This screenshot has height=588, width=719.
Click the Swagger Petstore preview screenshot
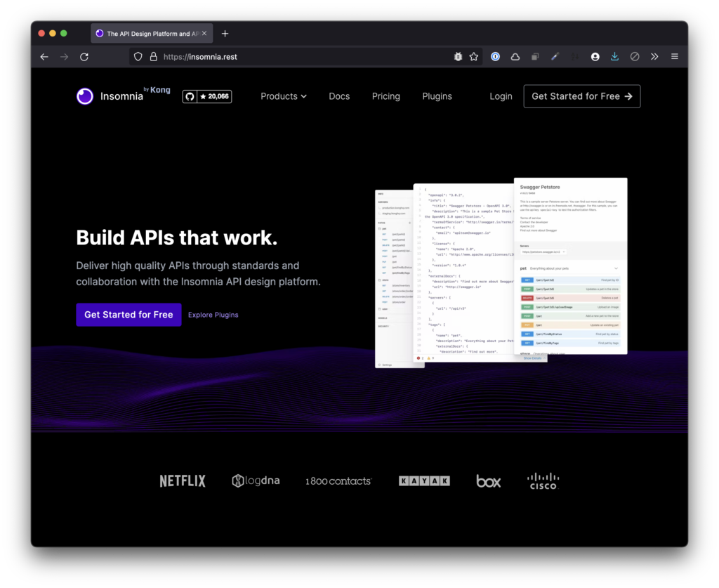click(x=570, y=266)
